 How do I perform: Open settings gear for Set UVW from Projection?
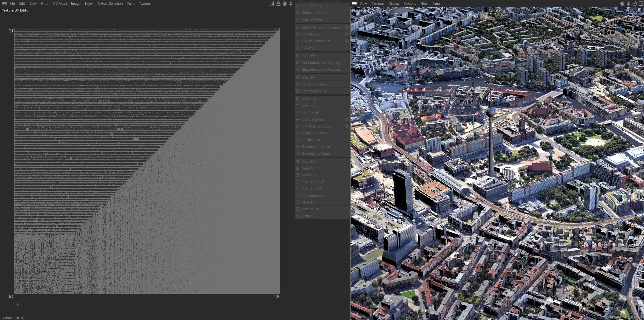click(347, 27)
